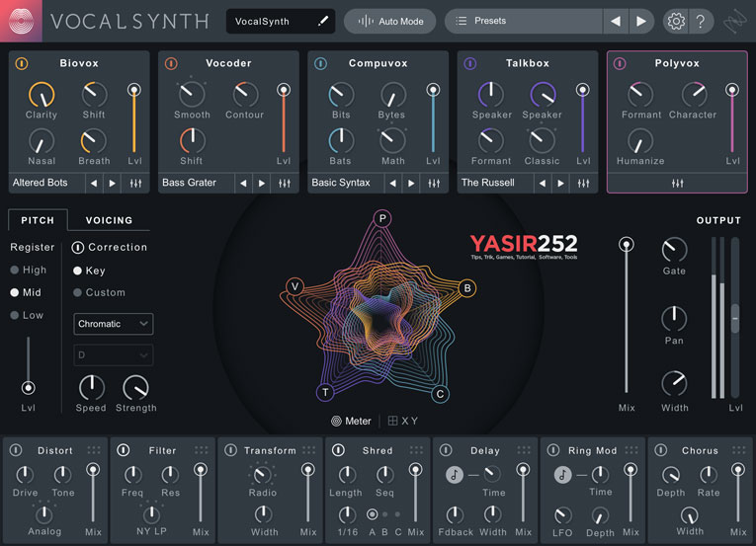Select the P node on visualizer
This screenshot has height=546, width=756.
point(382,218)
